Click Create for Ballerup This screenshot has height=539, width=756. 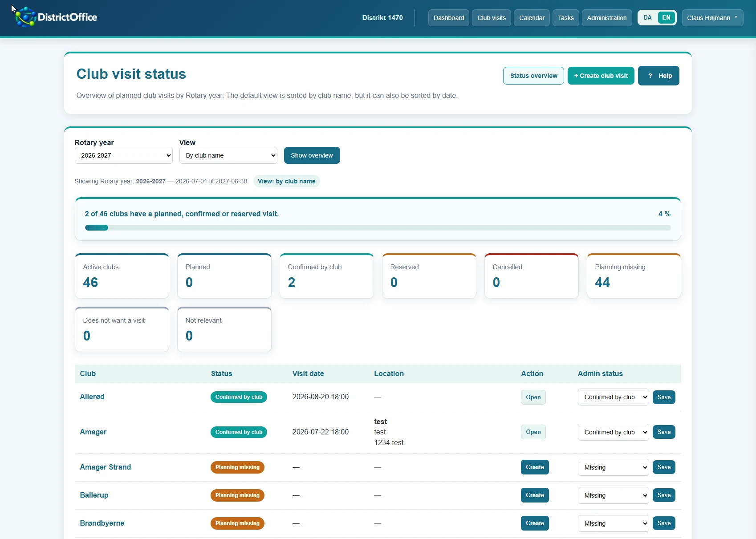535,495
